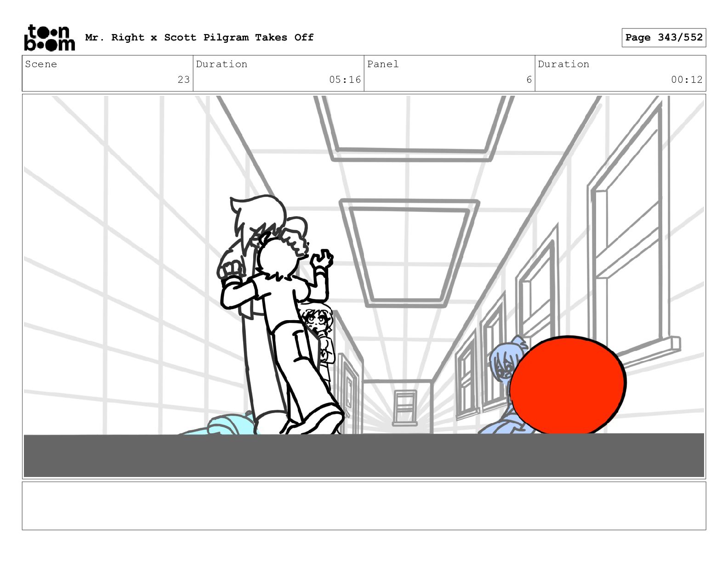Image resolution: width=728 pixels, height=563 pixels.
Task: Click the panel duration value '00:12'
Action: (687, 80)
